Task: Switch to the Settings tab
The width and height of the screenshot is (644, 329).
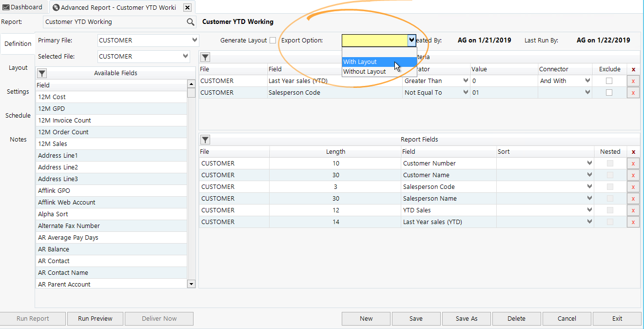Action: click(18, 91)
